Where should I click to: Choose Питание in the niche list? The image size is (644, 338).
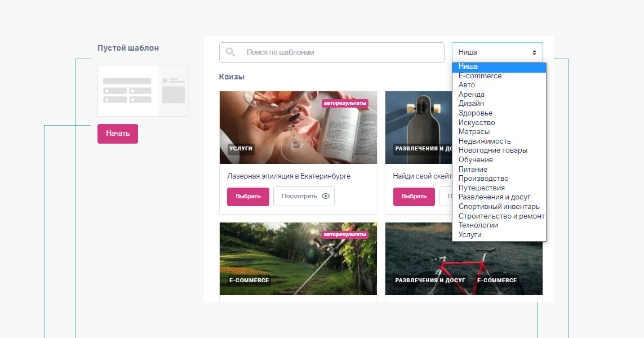pyautogui.click(x=499, y=169)
